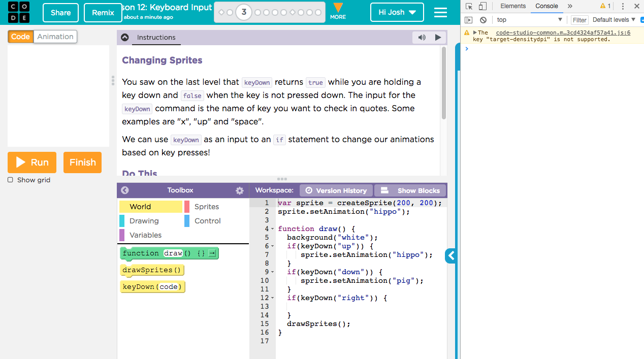Play the instructions audio
This screenshot has width=644, height=359.
[438, 38]
